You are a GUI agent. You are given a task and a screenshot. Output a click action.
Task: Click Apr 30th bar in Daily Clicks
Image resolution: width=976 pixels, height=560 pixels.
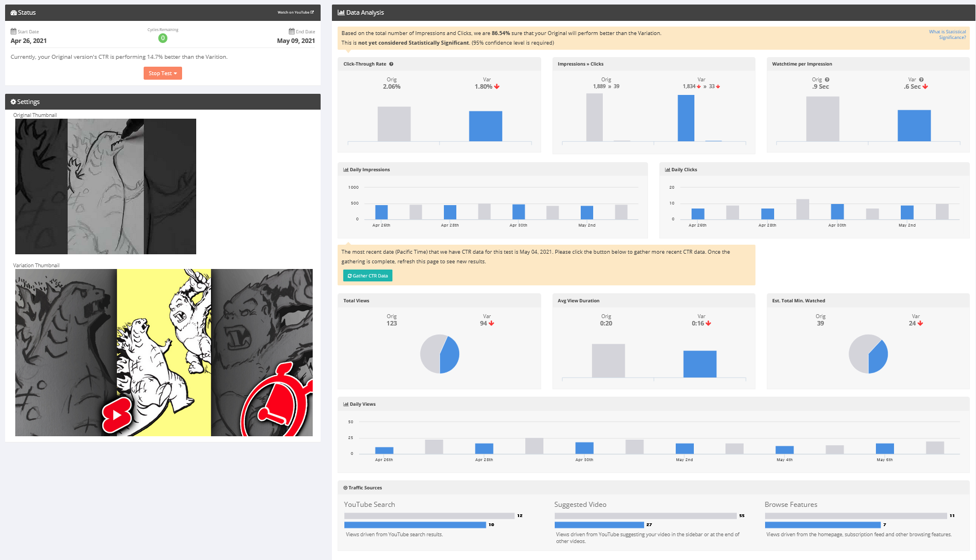[837, 211]
